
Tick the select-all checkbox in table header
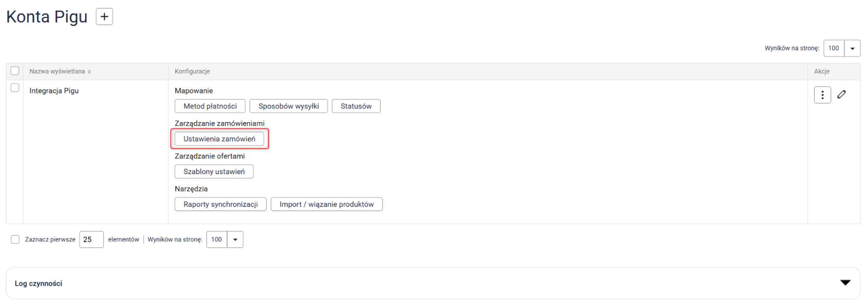coord(15,71)
